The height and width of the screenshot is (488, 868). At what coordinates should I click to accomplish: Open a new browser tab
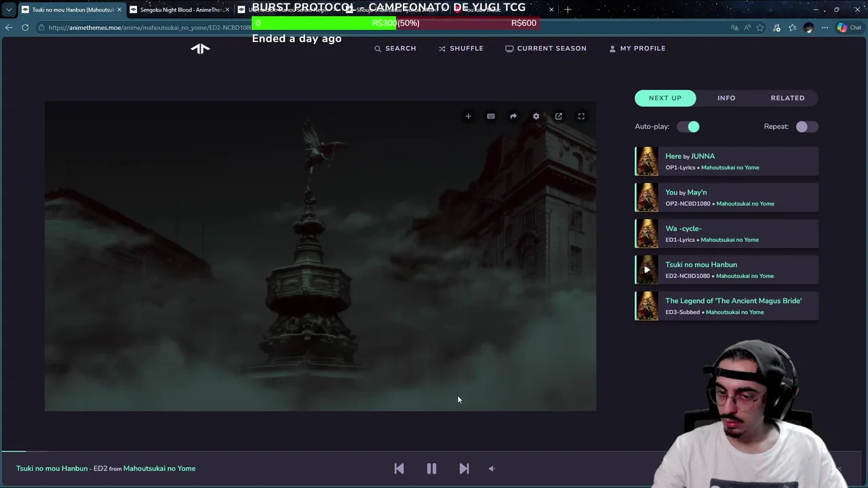[568, 9]
